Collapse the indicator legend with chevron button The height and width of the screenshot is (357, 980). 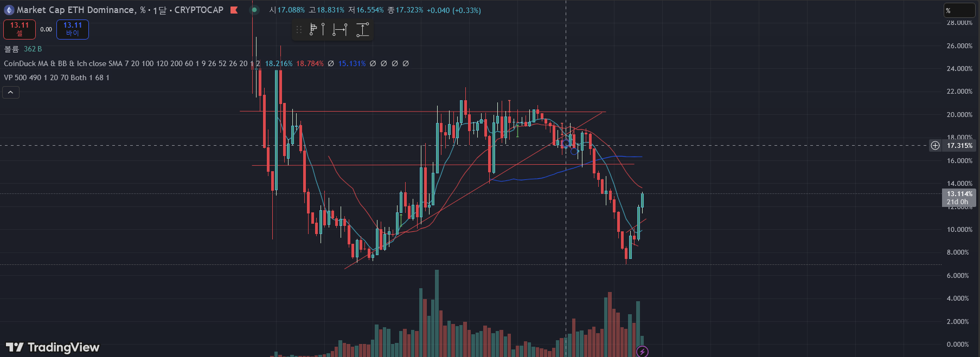pos(11,93)
